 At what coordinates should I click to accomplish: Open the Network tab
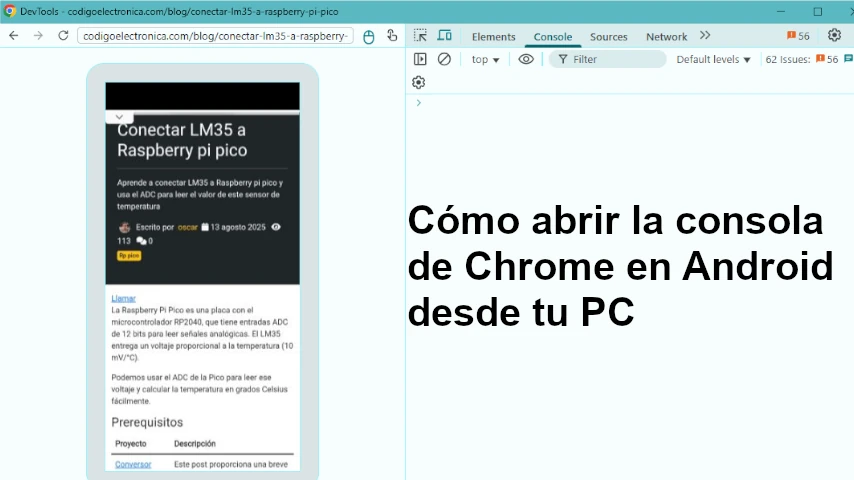[667, 37]
